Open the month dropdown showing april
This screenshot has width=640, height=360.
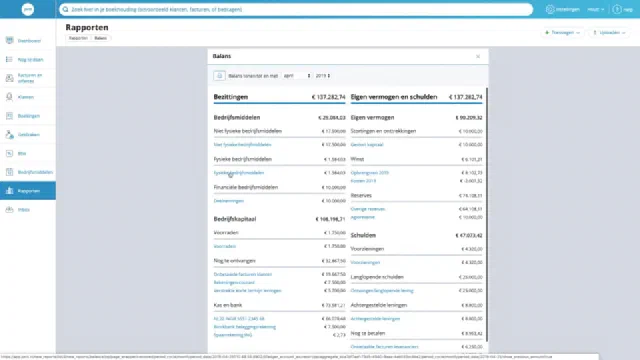pos(297,76)
